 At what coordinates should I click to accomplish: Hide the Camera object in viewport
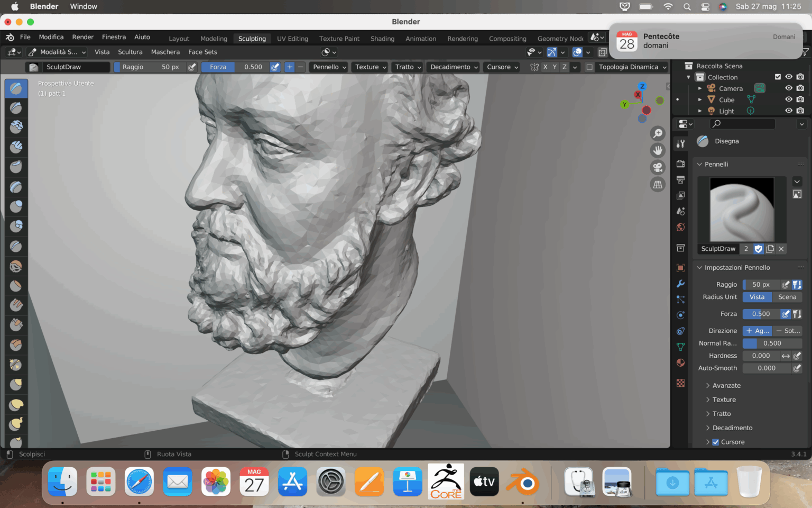click(x=789, y=88)
